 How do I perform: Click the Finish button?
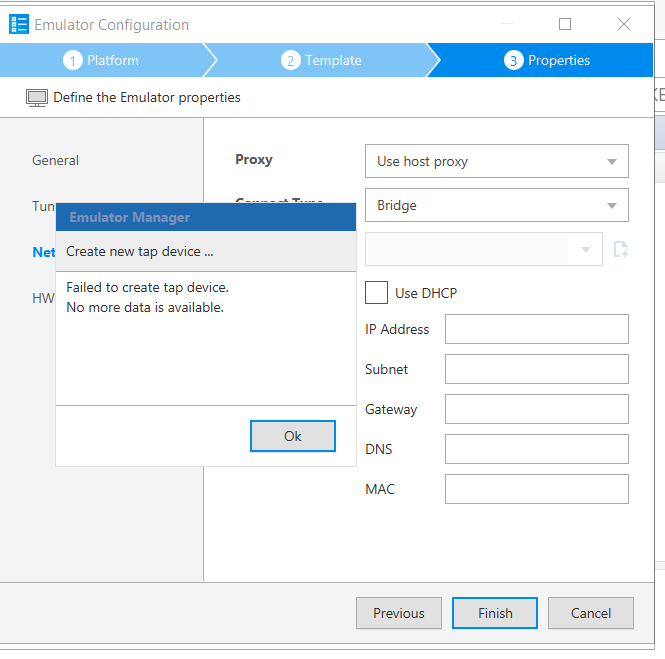494,613
